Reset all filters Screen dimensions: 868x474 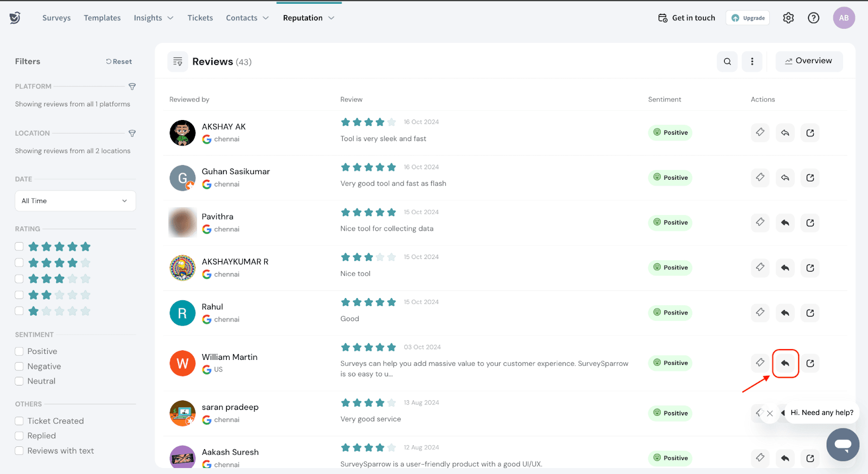point(119,61)
